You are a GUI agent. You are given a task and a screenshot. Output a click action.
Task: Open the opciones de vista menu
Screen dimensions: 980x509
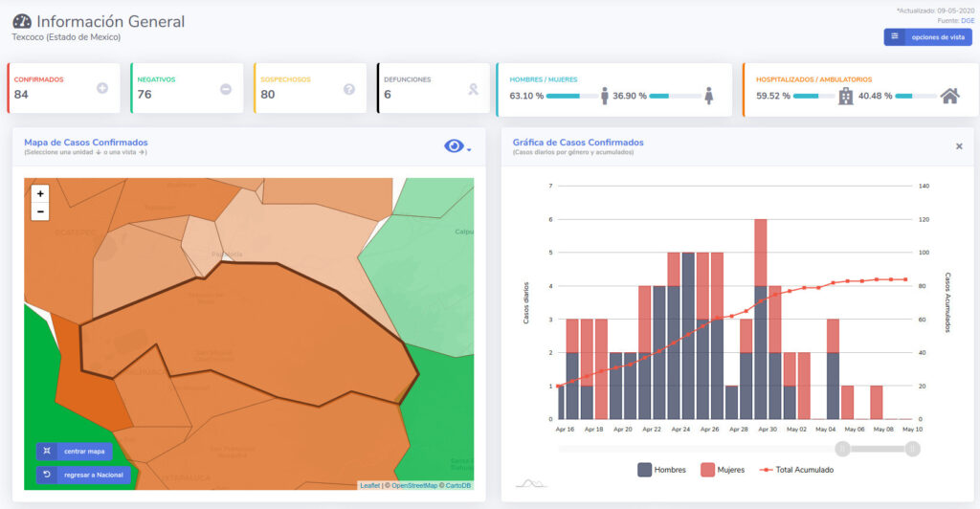(927, 37)
